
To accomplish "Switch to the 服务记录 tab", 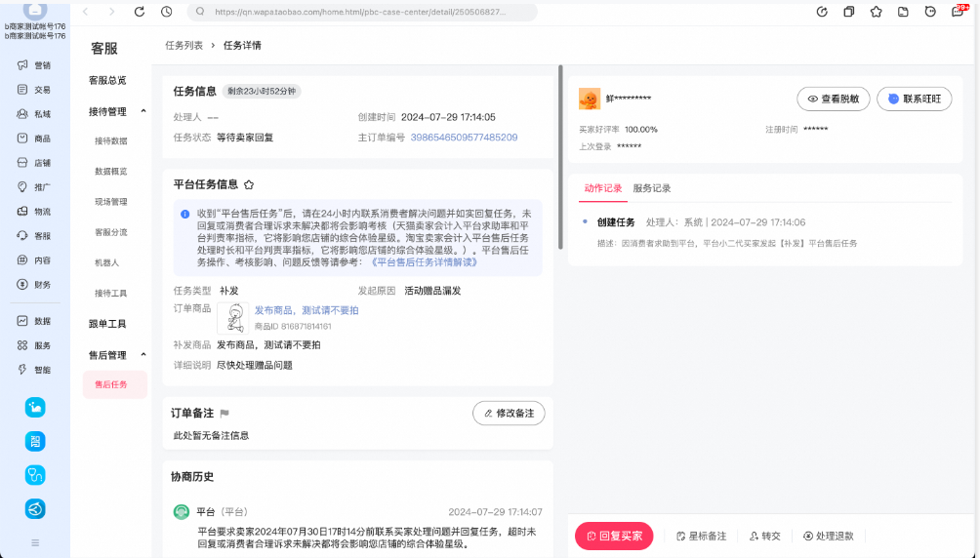I will [x=651, y=188].
